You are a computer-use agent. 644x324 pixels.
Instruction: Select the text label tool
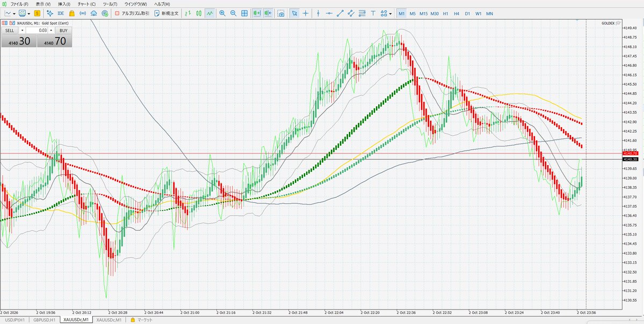[373, 13]
